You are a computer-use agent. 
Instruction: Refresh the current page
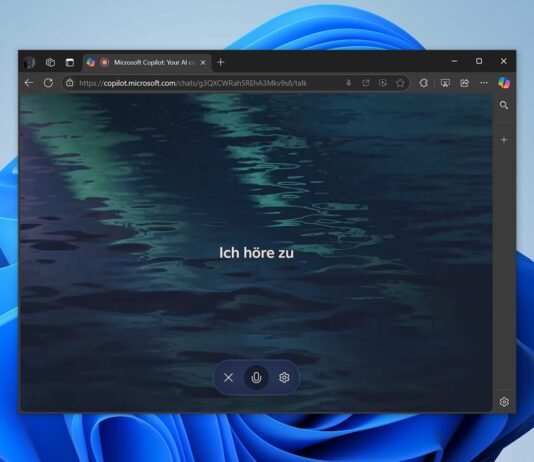[x=48, y=83]
